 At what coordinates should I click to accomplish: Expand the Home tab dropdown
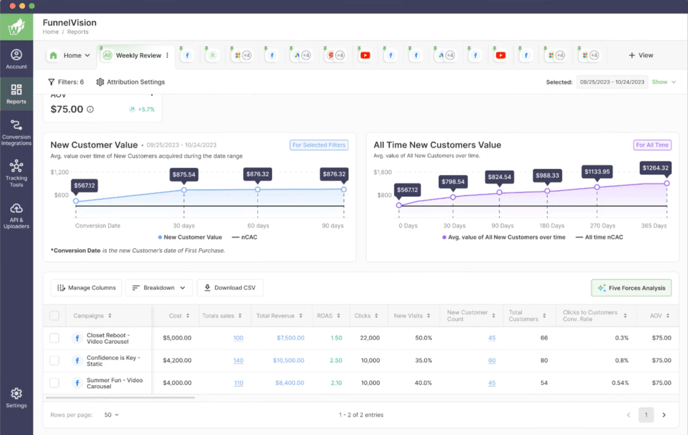(70, 56)
